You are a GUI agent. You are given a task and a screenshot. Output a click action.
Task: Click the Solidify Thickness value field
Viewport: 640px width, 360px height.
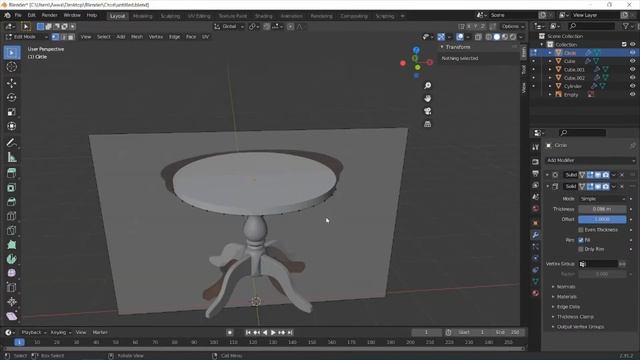tap(602, 209)
